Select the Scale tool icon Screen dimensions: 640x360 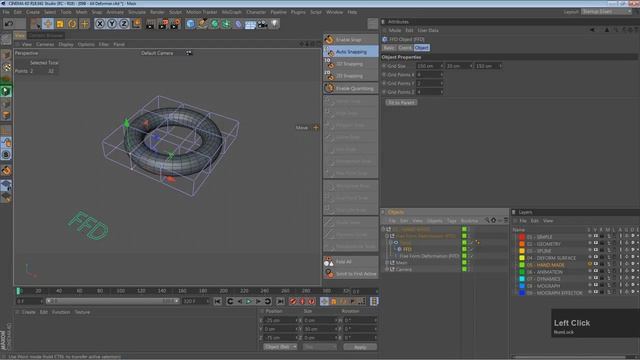click(60, 24)
